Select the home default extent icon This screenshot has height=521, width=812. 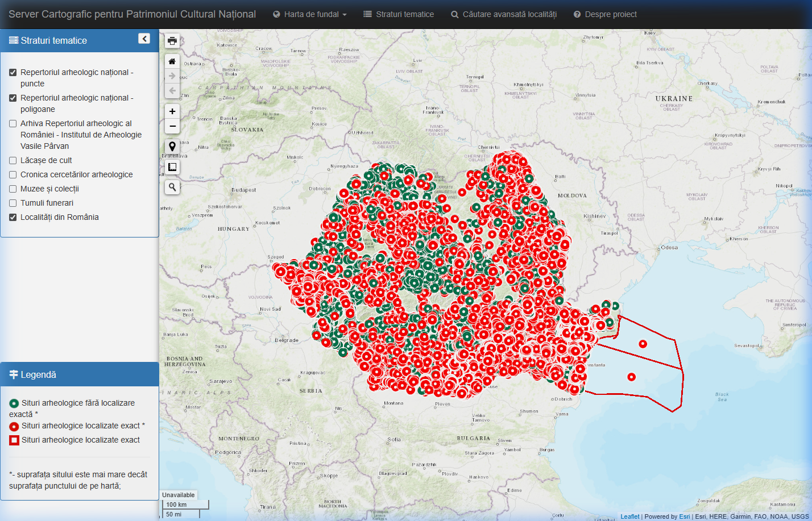pyautogui.click(x=172, y=61)
